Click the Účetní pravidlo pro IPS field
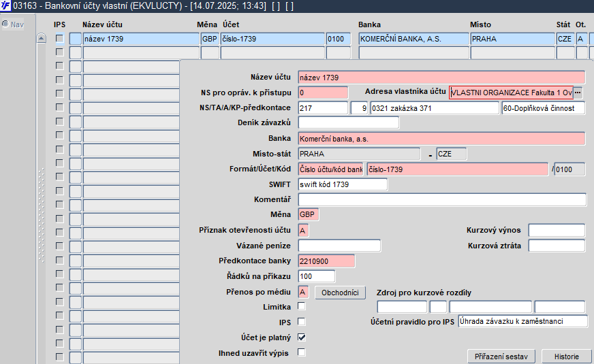594x364 pixels. point(522,321)
